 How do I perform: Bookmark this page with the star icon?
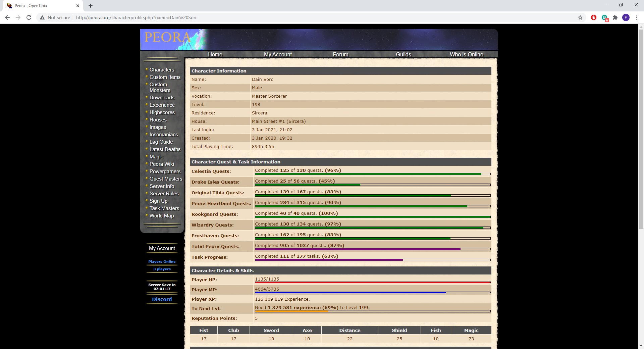[x=580, y=17]
